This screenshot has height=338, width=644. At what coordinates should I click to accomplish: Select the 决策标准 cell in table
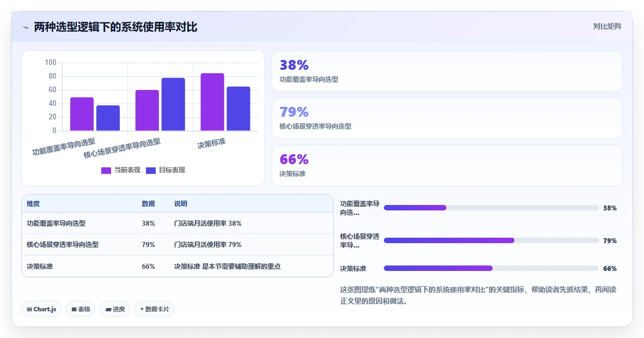point(39,267)
